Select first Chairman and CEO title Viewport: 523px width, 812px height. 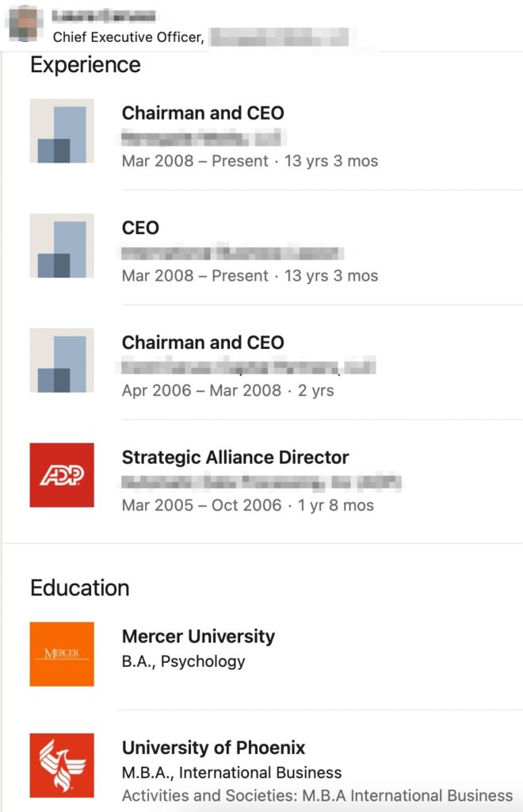click(x=203, y=113)
